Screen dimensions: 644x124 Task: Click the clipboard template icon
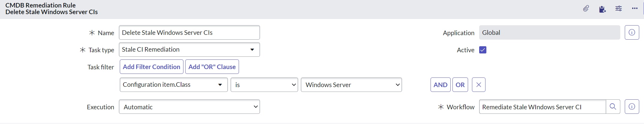(x=602, y=9)
